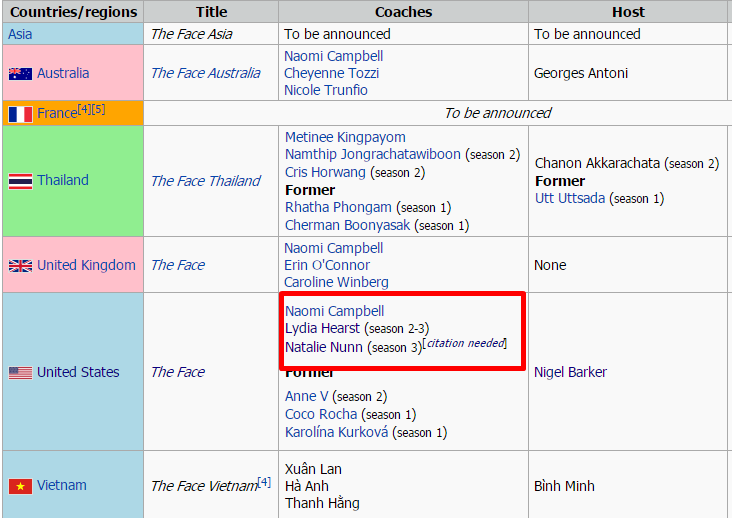
Task: Click Thanh Hằng coach text
Action: coord(322,504)
